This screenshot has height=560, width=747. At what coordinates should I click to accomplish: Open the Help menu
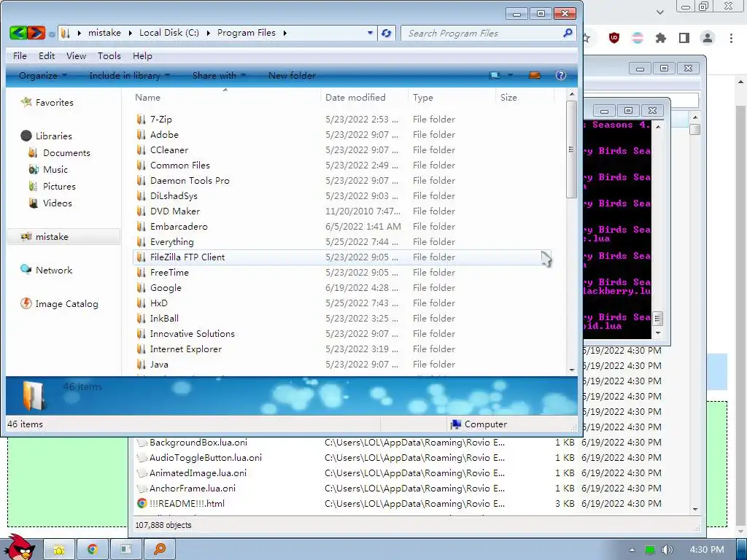pos(142,55)
